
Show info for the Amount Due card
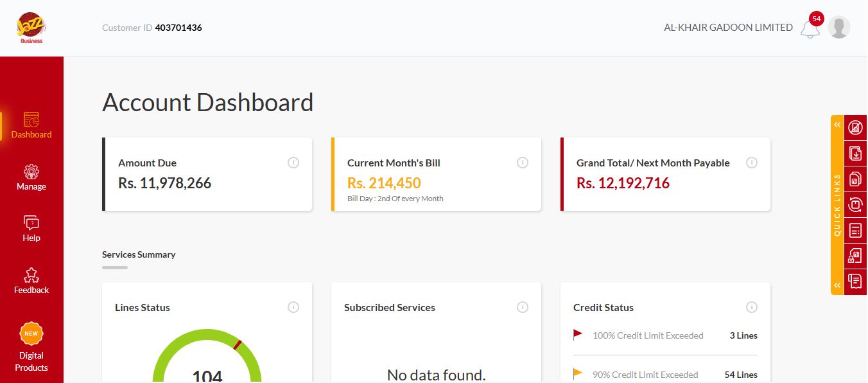[x=293, y=163]
